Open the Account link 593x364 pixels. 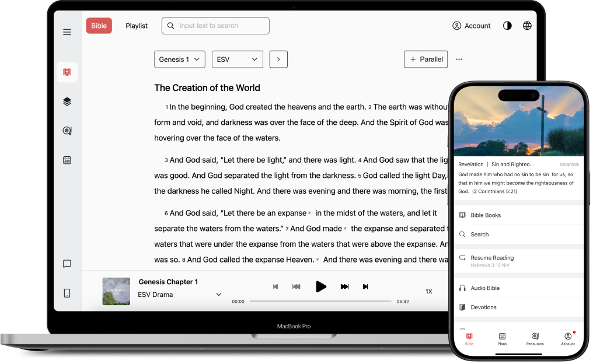(x=472, y=26)
